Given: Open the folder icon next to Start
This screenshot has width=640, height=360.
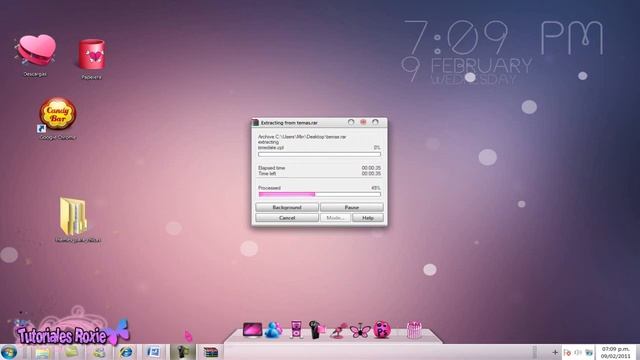Looking at the screenshot, I should [x=42, y=352].
